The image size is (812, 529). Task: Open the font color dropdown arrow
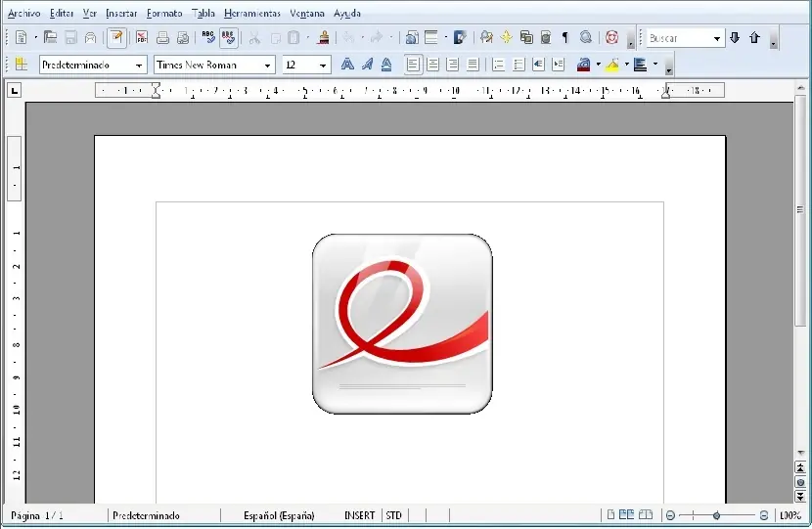(x=598, y=65)
